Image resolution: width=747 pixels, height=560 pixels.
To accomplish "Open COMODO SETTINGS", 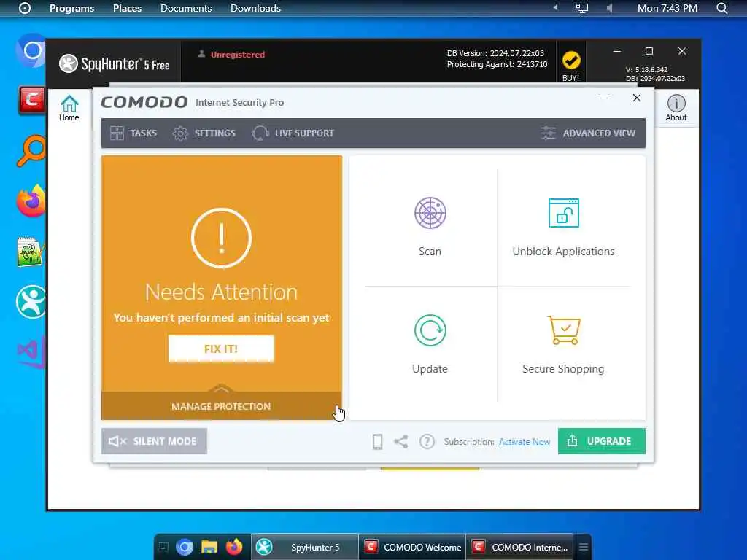I will (204, 133).
